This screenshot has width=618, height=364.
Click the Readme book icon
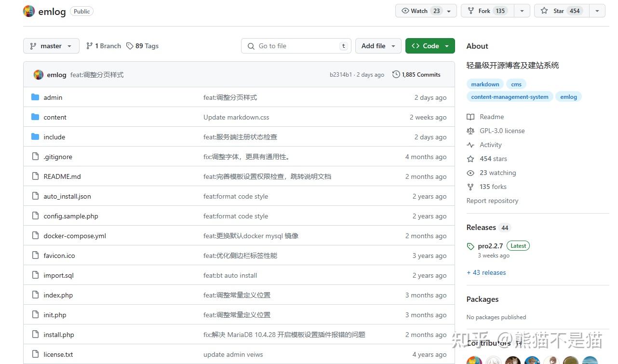pos(470,117)
